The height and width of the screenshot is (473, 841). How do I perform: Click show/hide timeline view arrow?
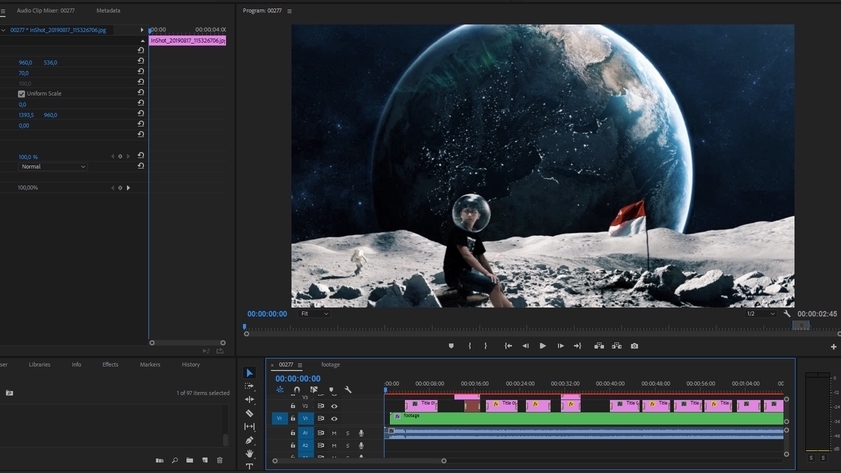click(x=142, y=30)
